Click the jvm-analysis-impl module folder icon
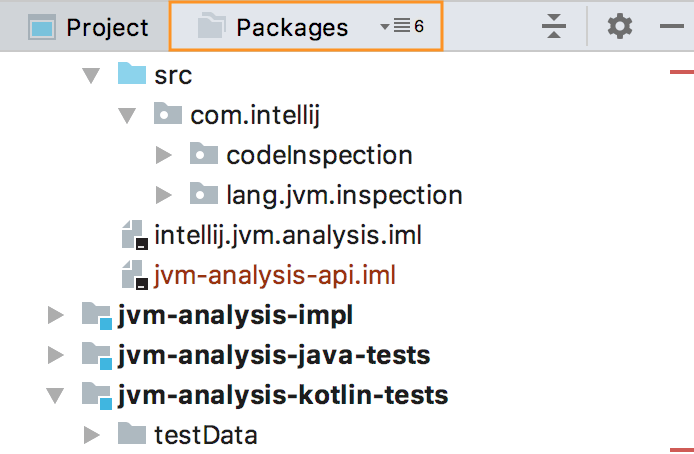 [96, 316]
